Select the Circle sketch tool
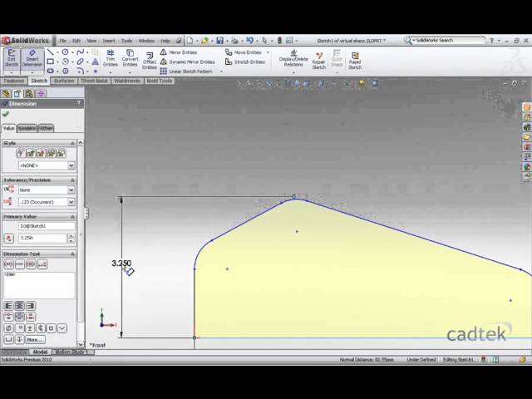The width and height of the screenshot is (532, 399). point(65,52)
